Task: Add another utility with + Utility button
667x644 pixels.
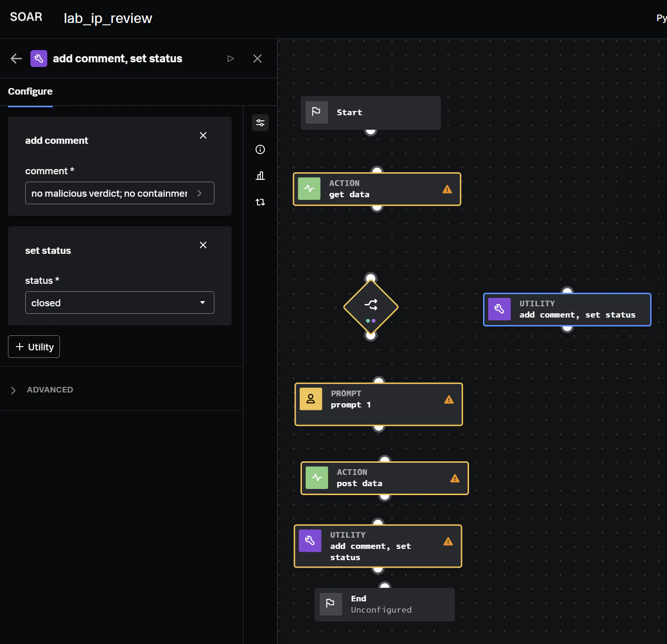Action: click(x=34, y=347)
